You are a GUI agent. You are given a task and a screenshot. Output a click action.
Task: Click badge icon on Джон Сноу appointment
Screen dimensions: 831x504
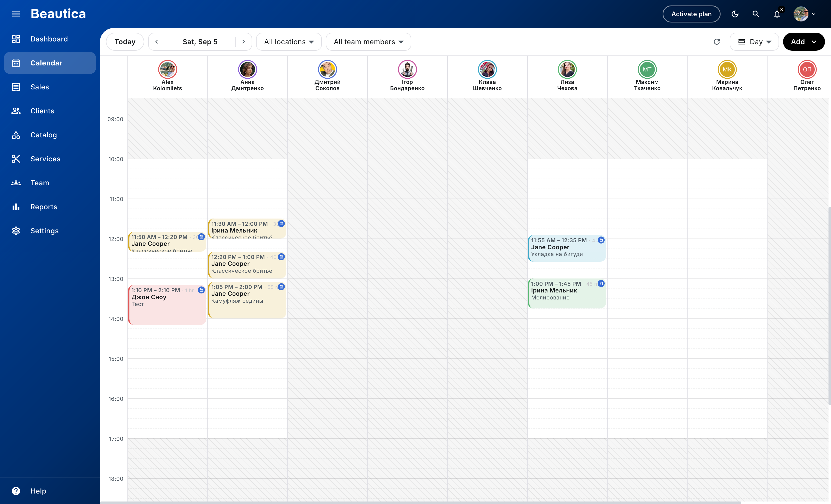point(201,290)
